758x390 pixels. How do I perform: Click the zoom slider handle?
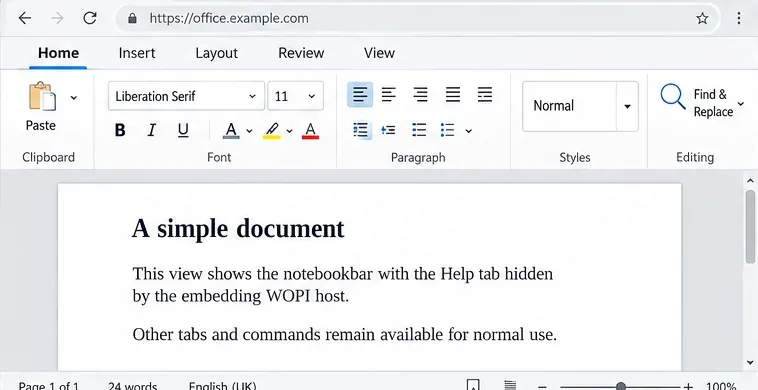click(x=621, y=386)
